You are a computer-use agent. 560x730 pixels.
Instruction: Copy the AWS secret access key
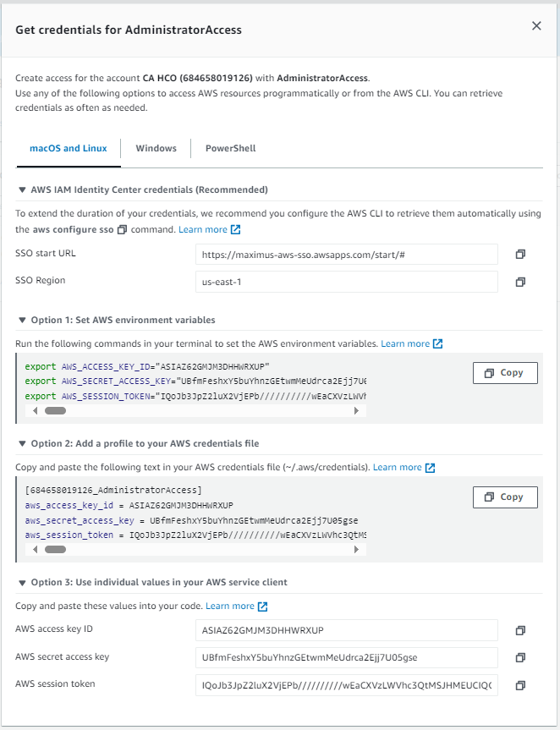[x=520, y=657]
